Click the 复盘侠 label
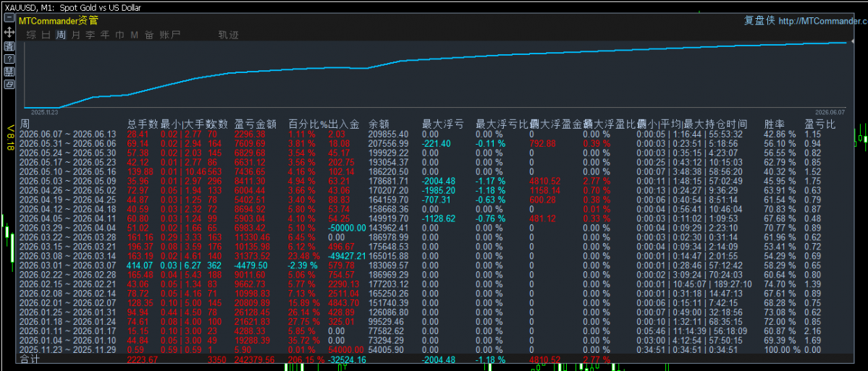 (759, 20)
